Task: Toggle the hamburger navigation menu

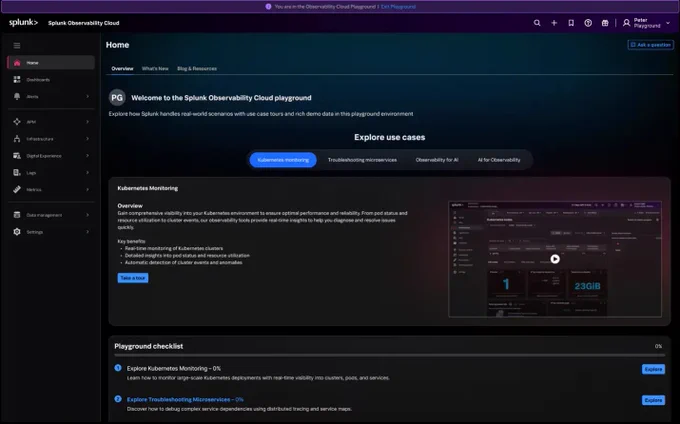Action: (17, 46)
